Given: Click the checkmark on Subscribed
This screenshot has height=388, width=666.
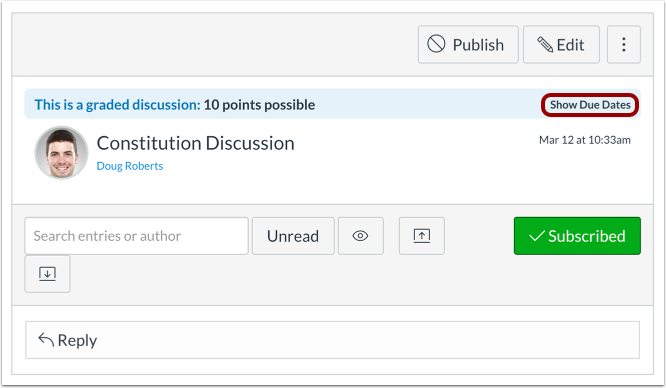Looking at the screenshot, I should coord(536,236).
